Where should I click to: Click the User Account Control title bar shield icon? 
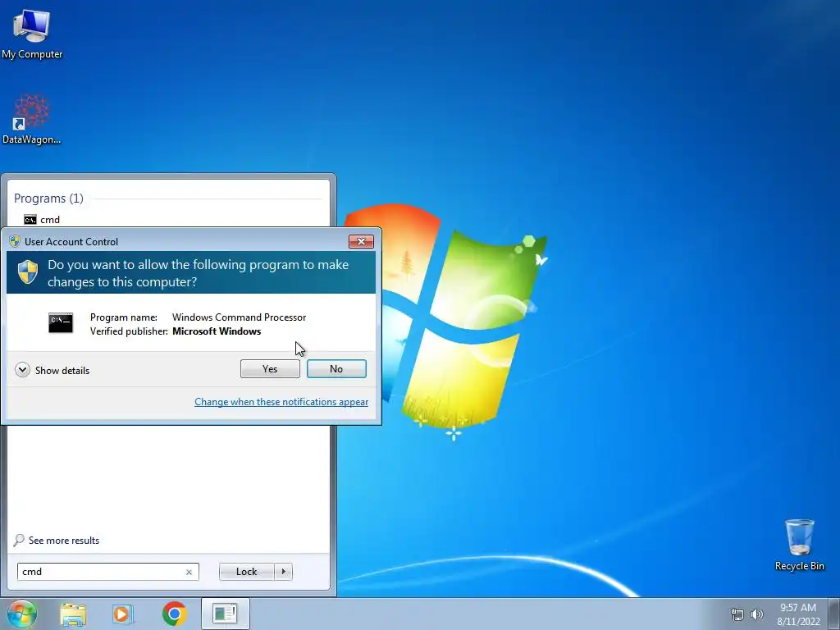(x=15, y=242)
